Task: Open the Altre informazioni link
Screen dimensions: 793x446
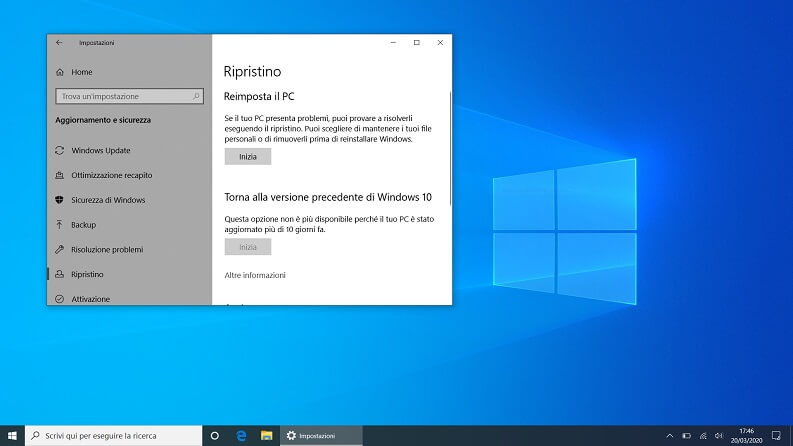Action: click(255, 275)
